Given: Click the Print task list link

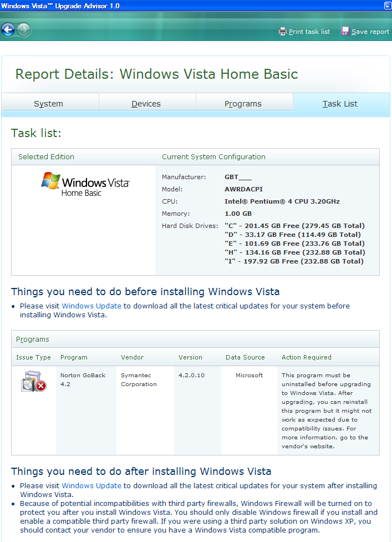Looking at the screenshot, I should [309, 32].
